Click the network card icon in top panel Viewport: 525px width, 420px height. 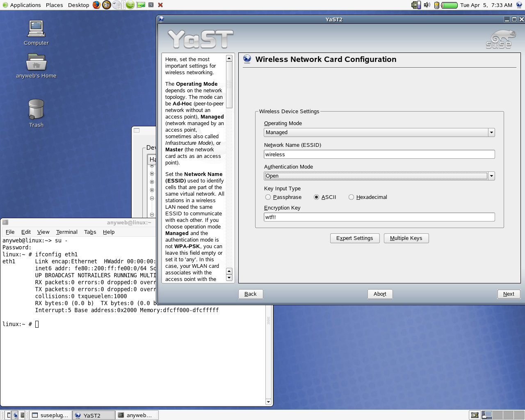click(141, 5)
